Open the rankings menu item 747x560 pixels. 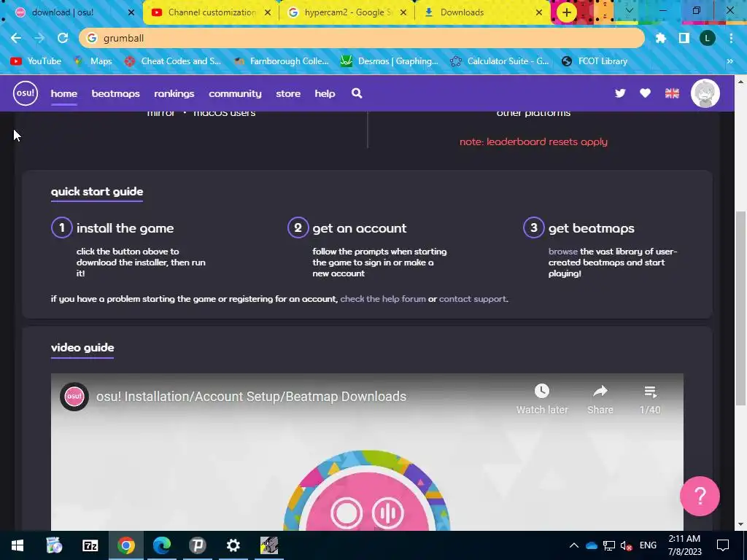click(174, 94)
